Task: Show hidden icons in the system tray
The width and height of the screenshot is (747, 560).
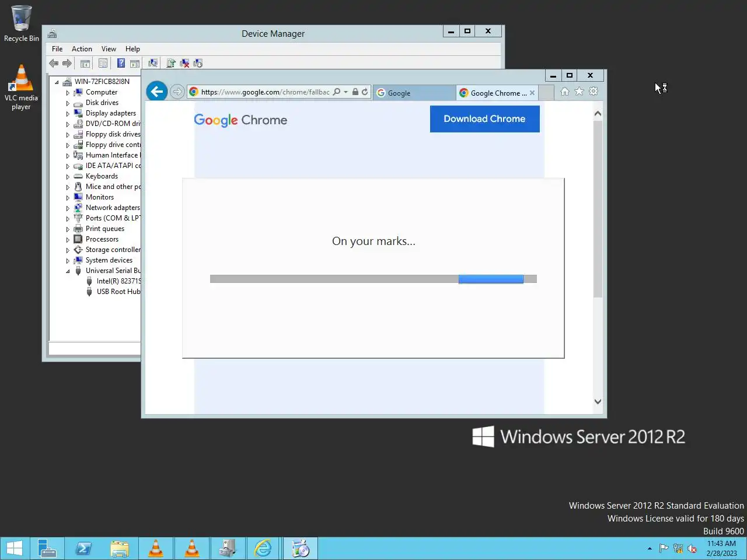Action: click(x=650, y=548)
